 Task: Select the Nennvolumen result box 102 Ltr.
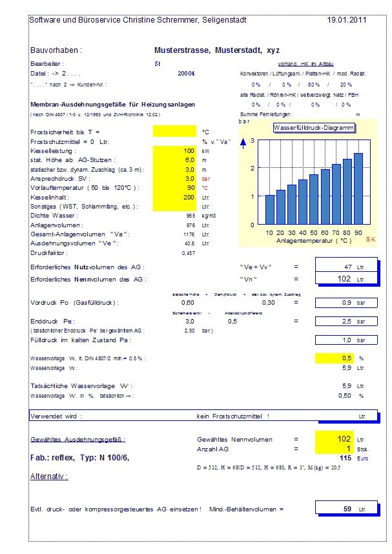346,278
